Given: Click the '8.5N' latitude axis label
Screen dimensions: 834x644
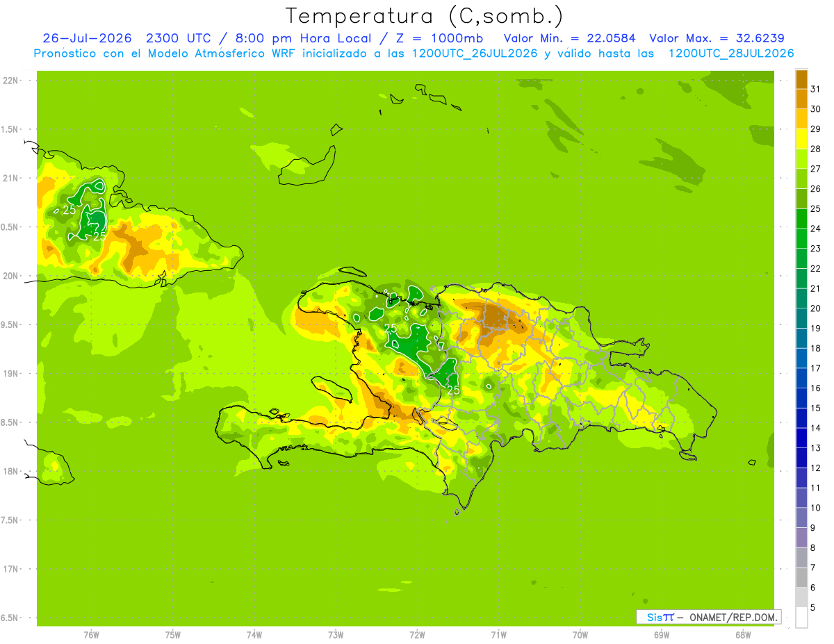Looking at the screenshot, I should point(10,422).
